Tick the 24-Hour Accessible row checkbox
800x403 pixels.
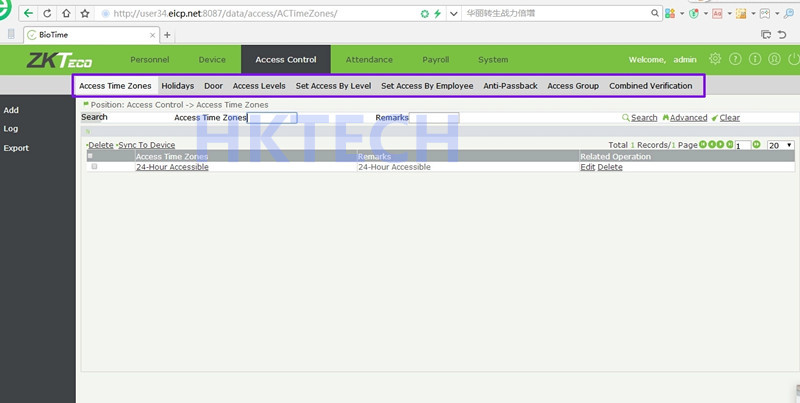[x=94, y=167]
